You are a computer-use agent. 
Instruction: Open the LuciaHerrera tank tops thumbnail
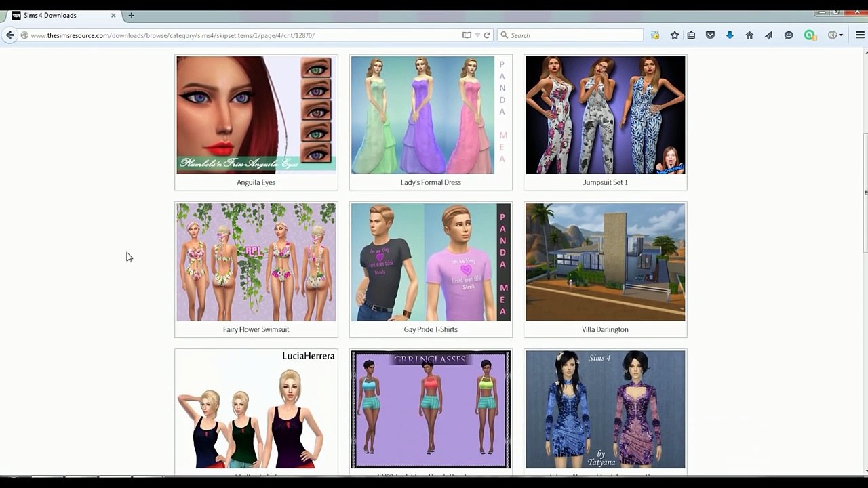[x=256, y=409]
